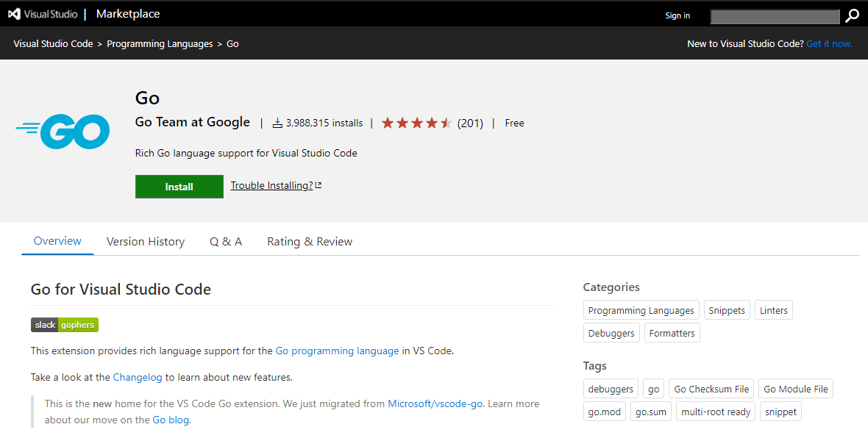Click the Free price label
Screen dimensions: 868x438
click(514, 123)
